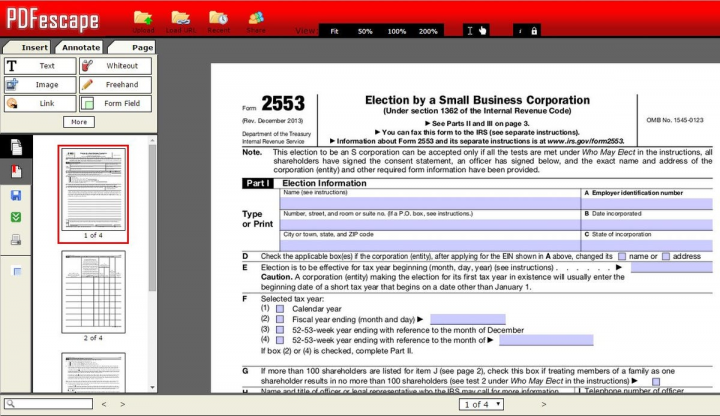Select the hand pan tool

click(482, 31)
